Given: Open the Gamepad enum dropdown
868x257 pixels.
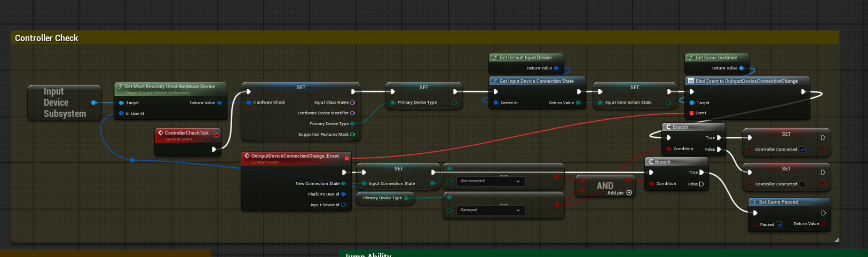Looking at the screenshot, I should coord(490,210).
